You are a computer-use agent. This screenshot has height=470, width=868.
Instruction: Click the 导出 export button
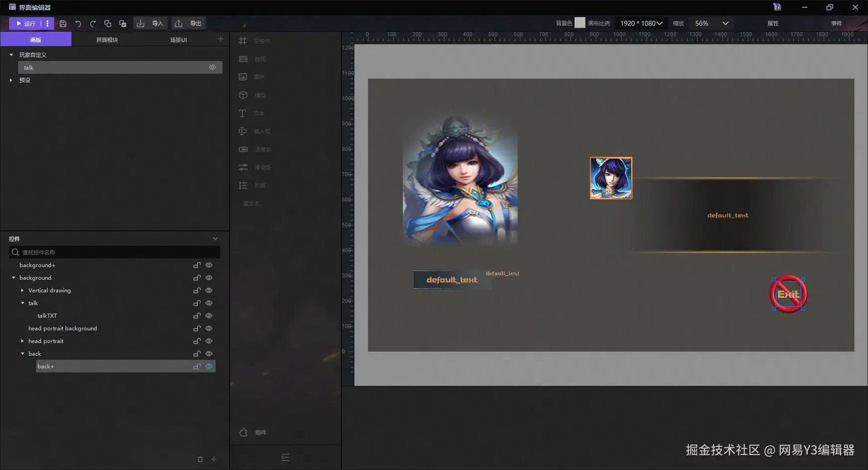[189, 23]
